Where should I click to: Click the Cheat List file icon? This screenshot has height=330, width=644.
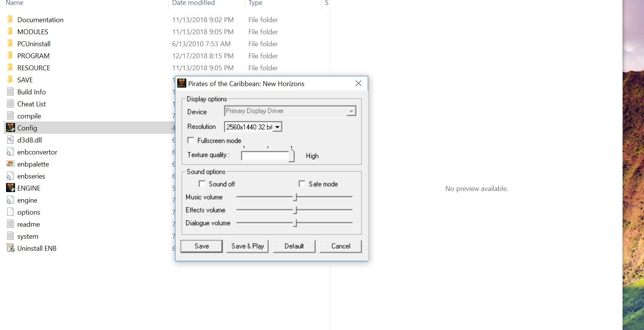(x=11, y=104)
